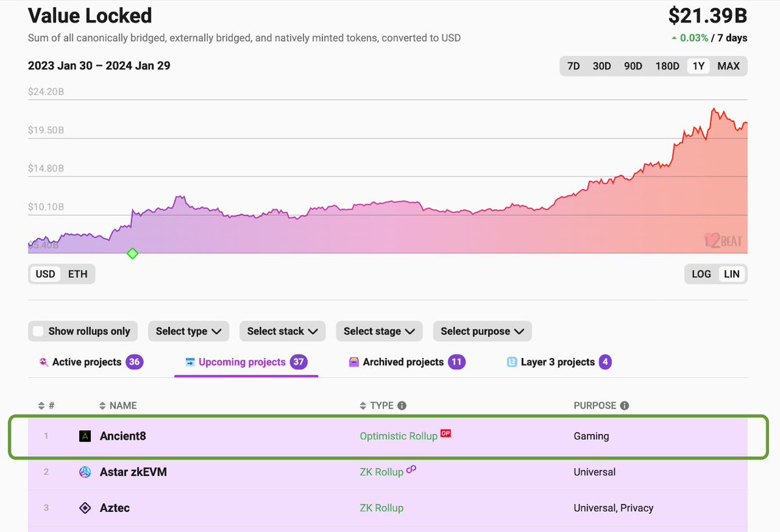Click the Gaming purpose cell

tap(591, 437)
